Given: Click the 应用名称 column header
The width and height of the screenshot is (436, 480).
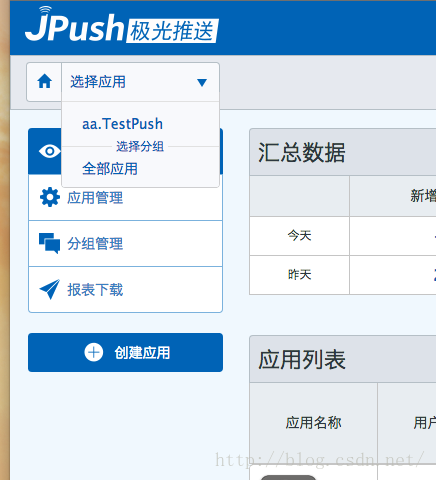Looking at the screenshot, I should 313,423.
